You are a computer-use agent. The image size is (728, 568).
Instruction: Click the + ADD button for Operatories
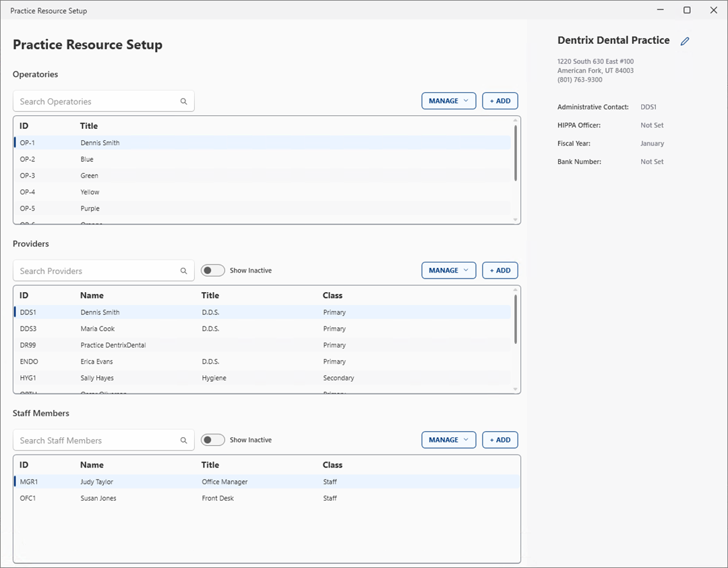(499, 101)
